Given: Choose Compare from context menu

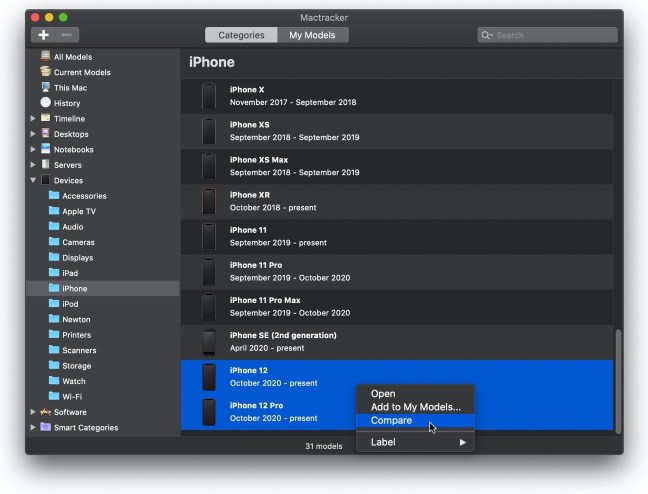Looking at the screenshot, I should pos(415,420).
